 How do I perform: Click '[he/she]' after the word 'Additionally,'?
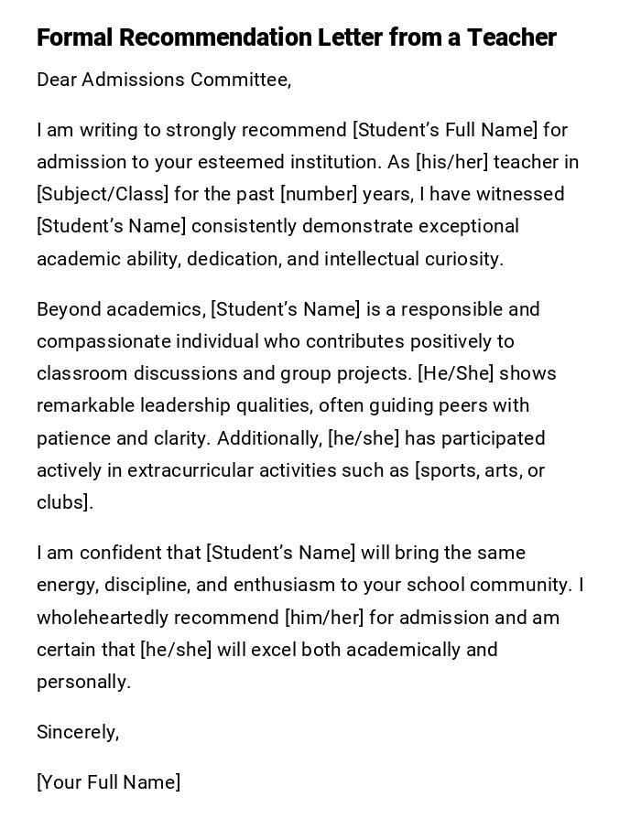coord(364,438)
